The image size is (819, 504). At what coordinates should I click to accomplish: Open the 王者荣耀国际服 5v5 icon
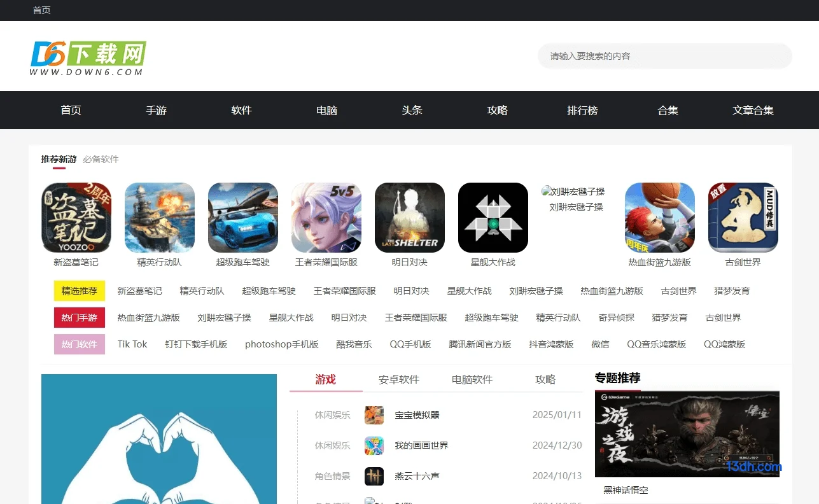click(x=326, y=218)
